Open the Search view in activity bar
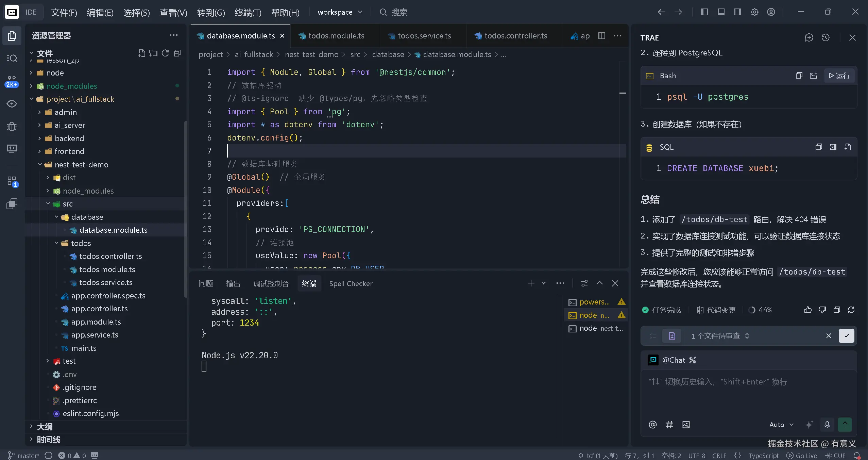Viewport: 868px width, 460px height. pos(12,58)
